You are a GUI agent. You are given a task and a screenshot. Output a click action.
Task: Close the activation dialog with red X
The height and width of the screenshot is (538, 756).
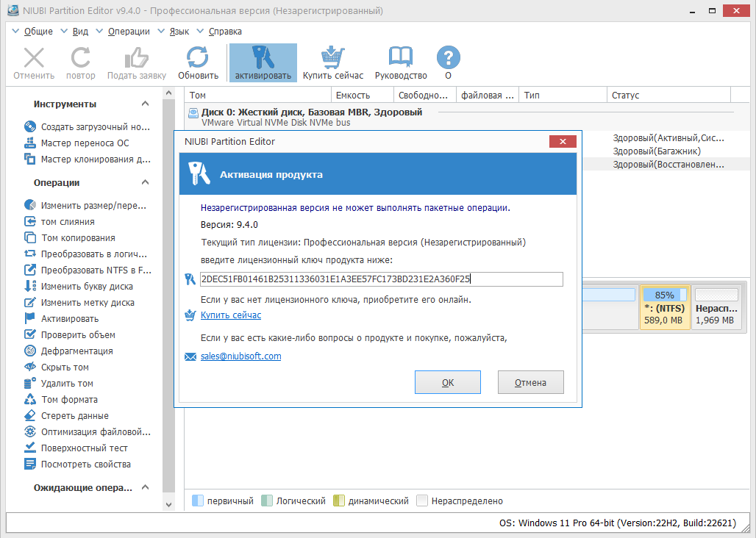[x=562, y=141]
